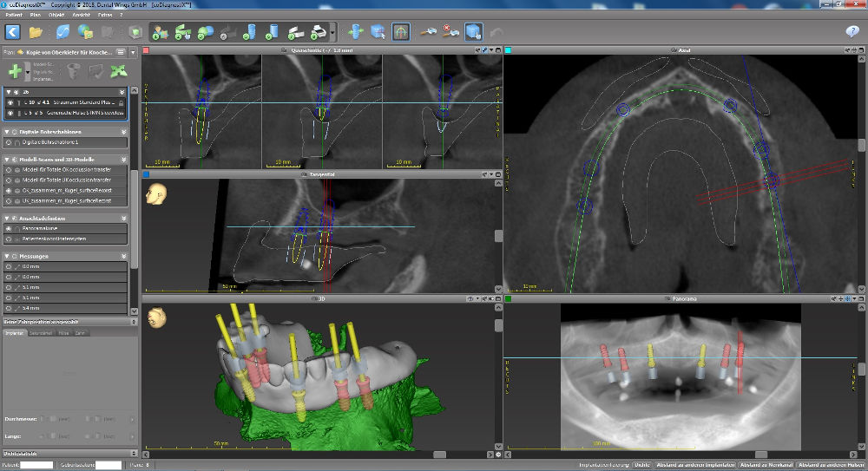Click the help question mark icon
Image resolution: width=868 pixels, height=471 pixels.
pyautogui.click(x=852, y=32)
